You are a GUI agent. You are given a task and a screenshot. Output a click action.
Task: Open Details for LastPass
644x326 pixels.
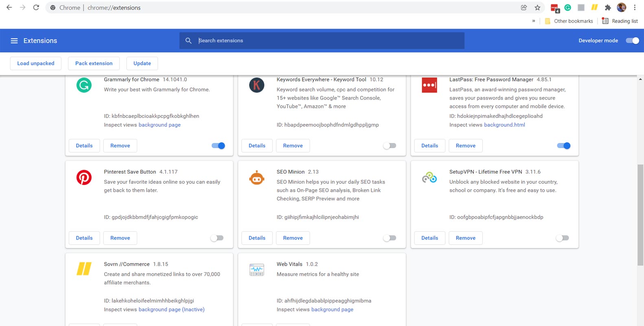tap(429, 145)
